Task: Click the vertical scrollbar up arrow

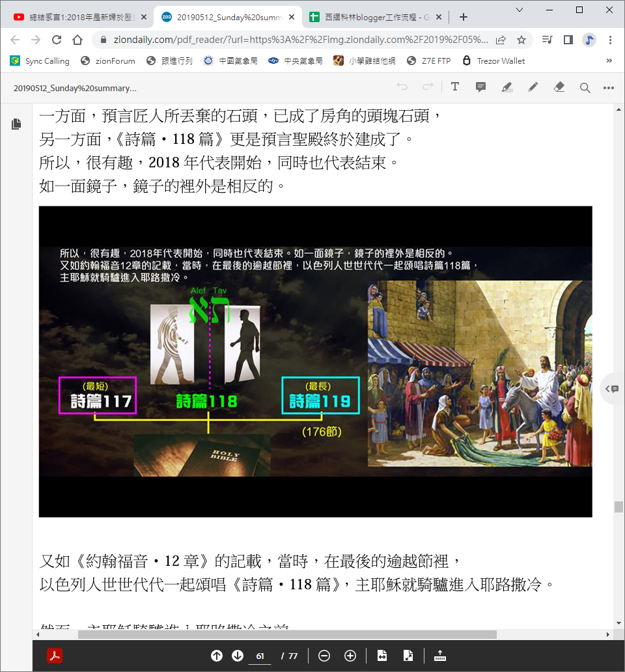Action: [x=618, y=110]
